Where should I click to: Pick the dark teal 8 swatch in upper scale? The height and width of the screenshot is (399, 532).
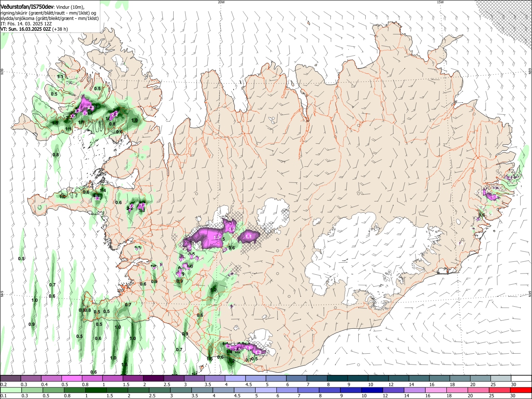336,379
